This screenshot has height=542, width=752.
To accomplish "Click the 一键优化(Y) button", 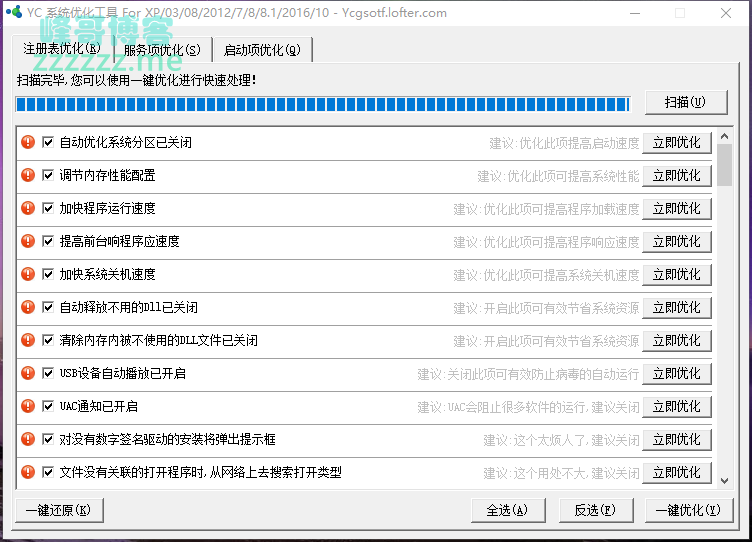I will click(687, 510).
